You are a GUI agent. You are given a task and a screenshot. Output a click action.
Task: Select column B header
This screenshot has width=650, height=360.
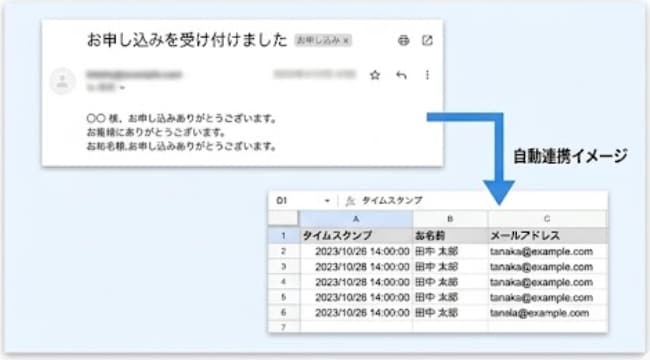pos(450,219)
